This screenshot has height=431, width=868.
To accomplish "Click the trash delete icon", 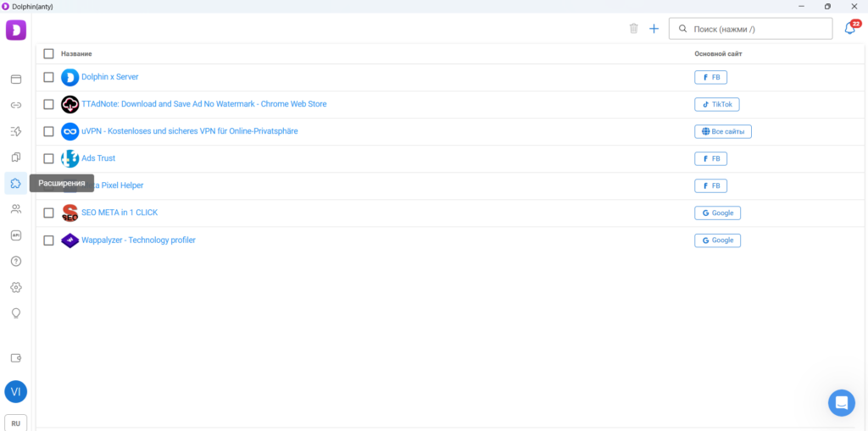I will pos(633,29).
